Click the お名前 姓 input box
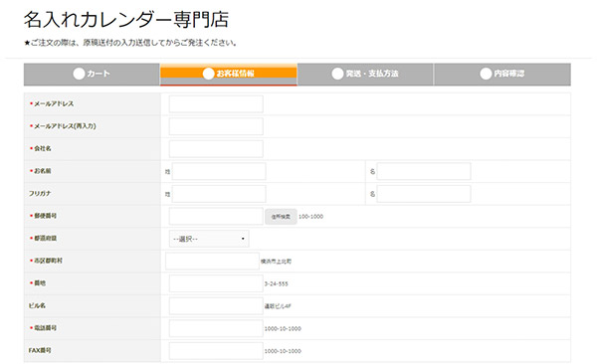Image resolution: width=597 pixels, height=364 pixels. [x=219, y=171]
